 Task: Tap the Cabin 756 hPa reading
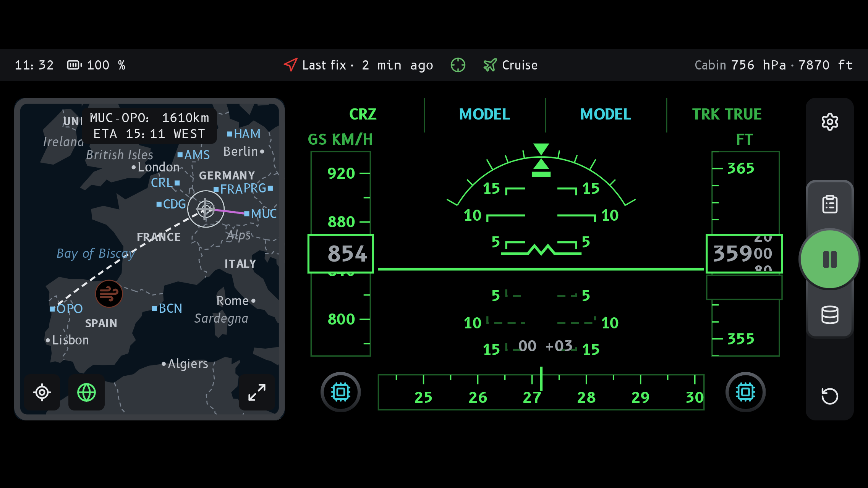click(x=740, y=65)
